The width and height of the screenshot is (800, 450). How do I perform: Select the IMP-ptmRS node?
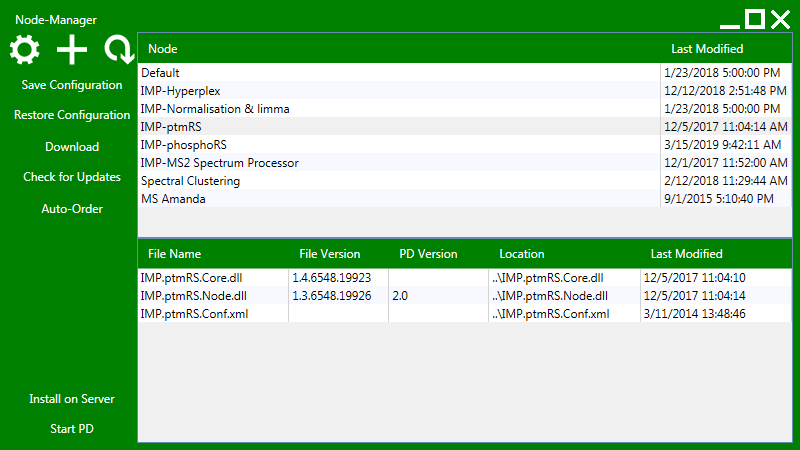click(465, 127)
